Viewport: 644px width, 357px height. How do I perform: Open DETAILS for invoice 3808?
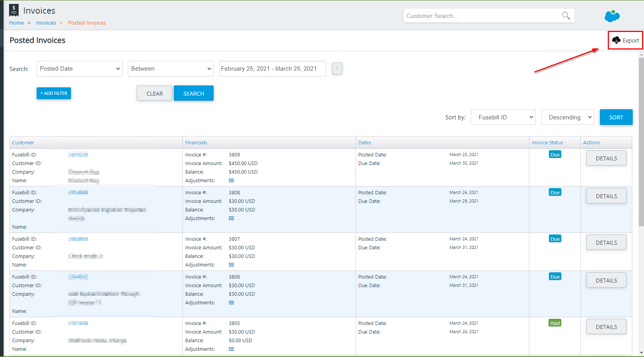606,196
